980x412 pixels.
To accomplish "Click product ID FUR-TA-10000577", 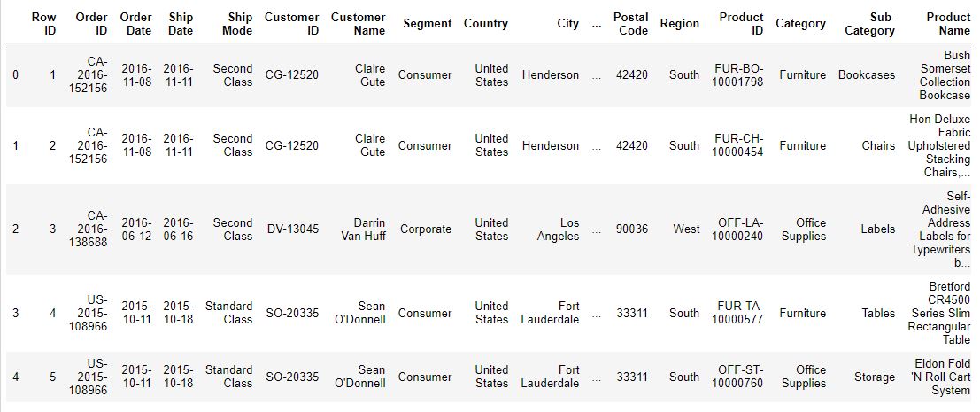I will coord(737,313).
